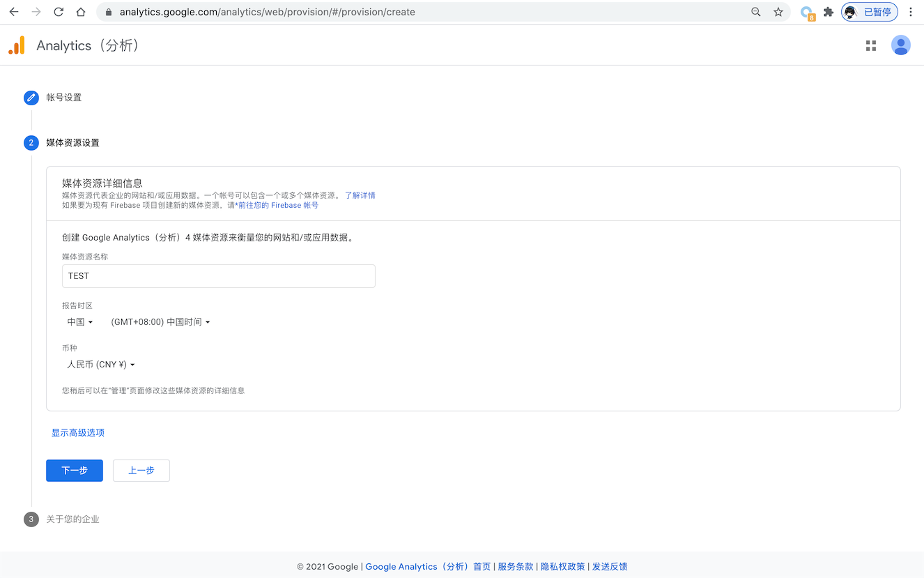Go to step 1 帐号设置

[63, 98]
